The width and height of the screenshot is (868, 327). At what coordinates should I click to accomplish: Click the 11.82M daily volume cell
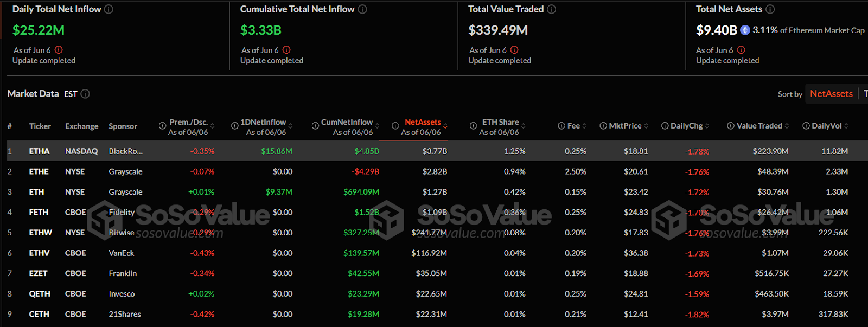click(x=834, y=151)
